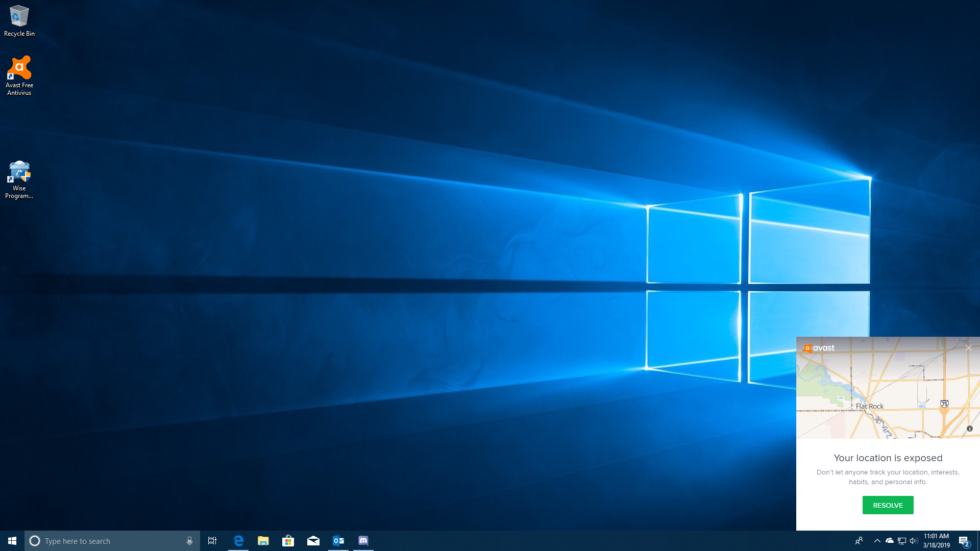Close the Avast location popup
This screenshot has height=551, width=980.
[x=968, y=348]
